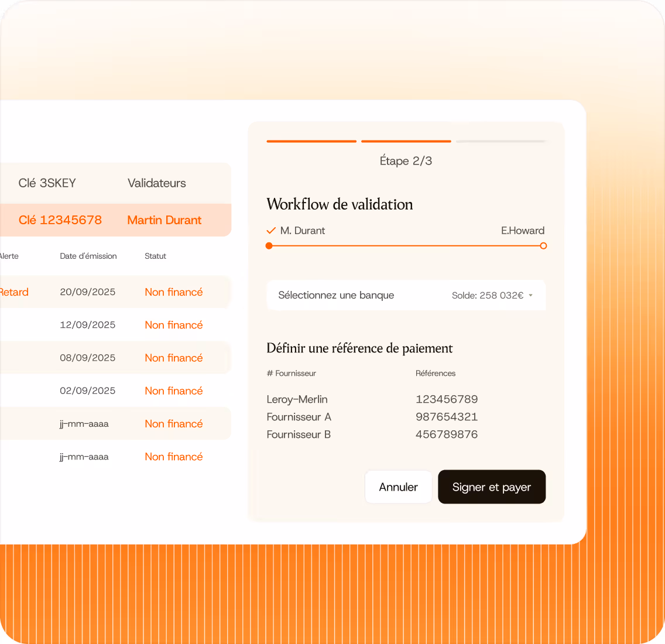Viewport: 665px width, 644px height.
Task: Click the Leroy-Merlin supplier name
Action: click(297, 399)
